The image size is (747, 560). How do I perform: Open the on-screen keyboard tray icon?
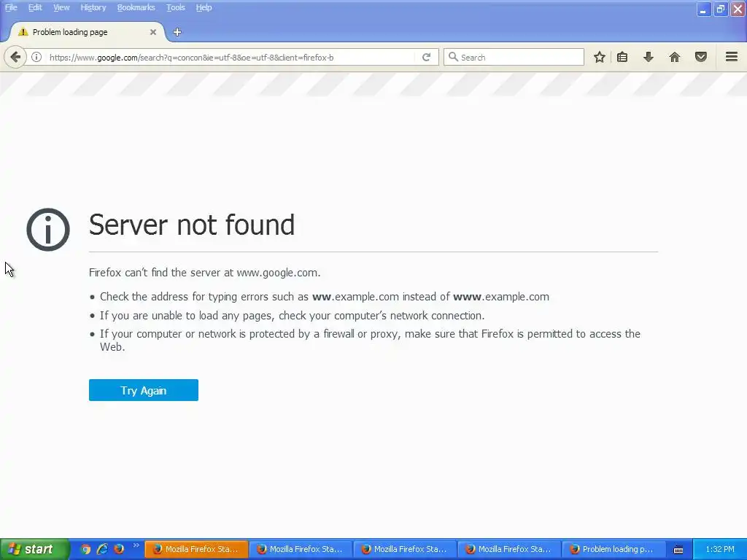point(678,550)
